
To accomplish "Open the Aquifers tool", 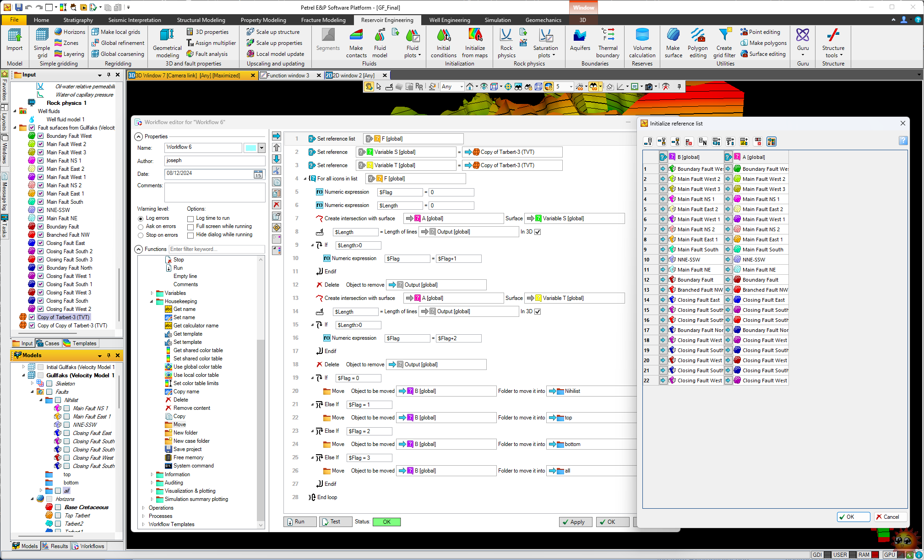I will pos(580,39).
